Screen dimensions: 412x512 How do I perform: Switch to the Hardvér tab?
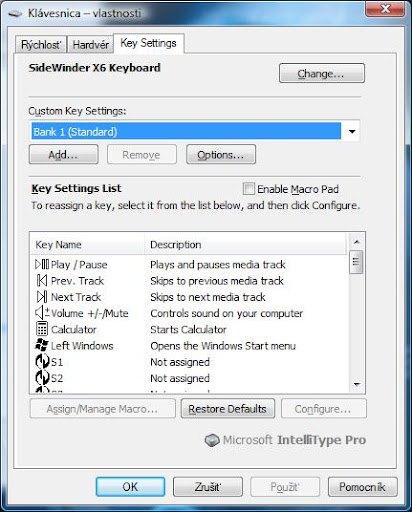click(91, 45)
